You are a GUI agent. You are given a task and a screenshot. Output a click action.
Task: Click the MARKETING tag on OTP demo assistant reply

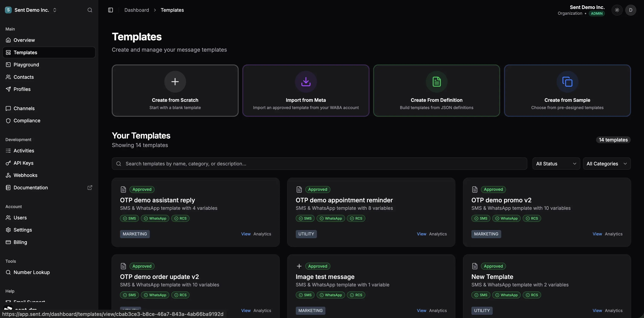click(135, 234)
